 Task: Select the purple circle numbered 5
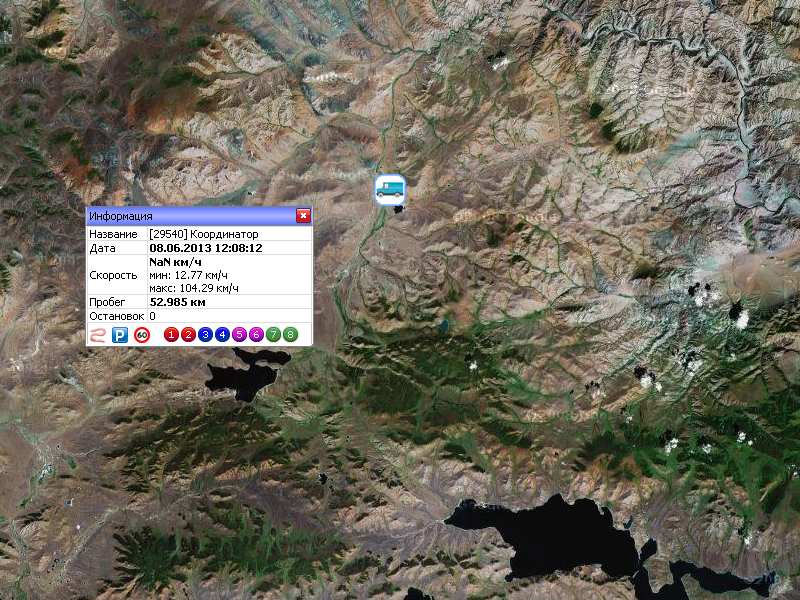click(x=239, y=335)
